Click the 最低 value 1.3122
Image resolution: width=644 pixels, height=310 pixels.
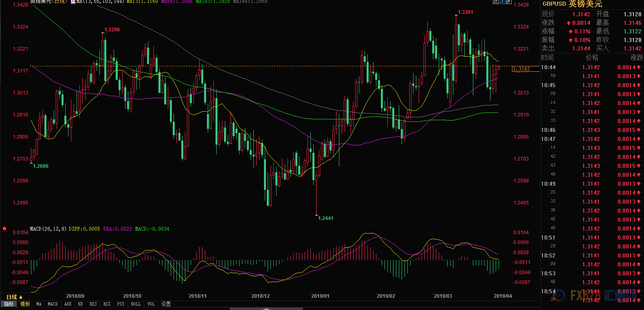(632, 31)
